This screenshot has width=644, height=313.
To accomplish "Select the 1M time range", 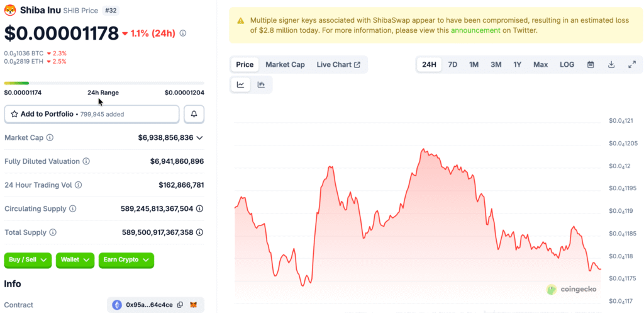I will pos(474,65).
